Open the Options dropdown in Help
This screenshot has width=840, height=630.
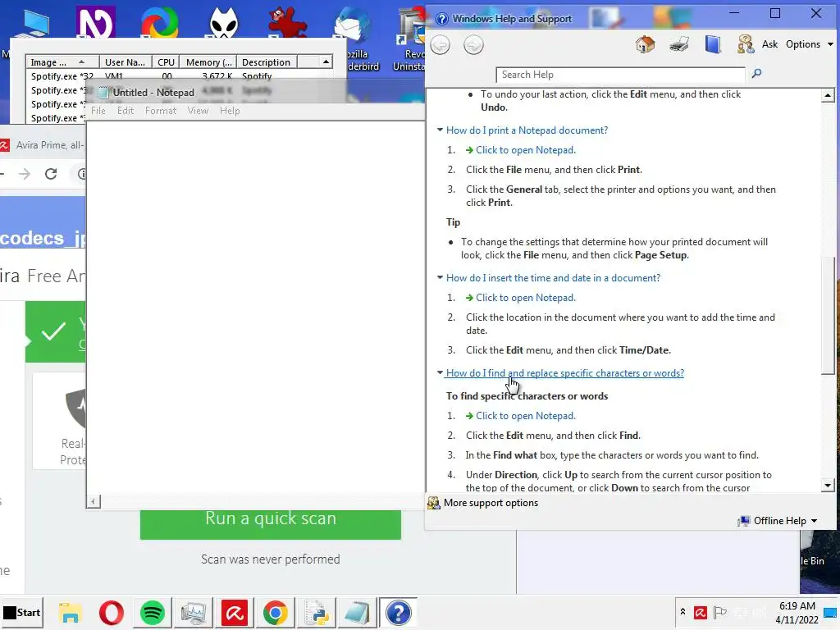click(x=810, y=44)
